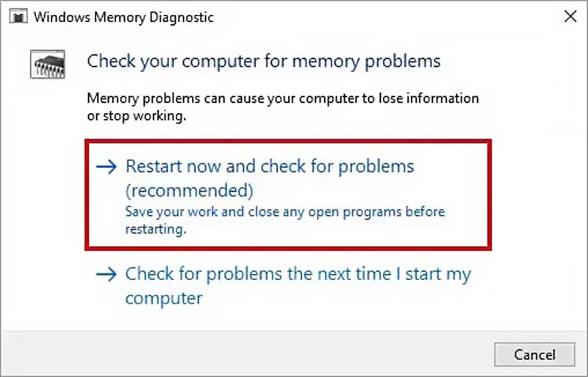
Task: Choose Restart now and check for problems
Action: pyautogui.click(x=270, y=167)
